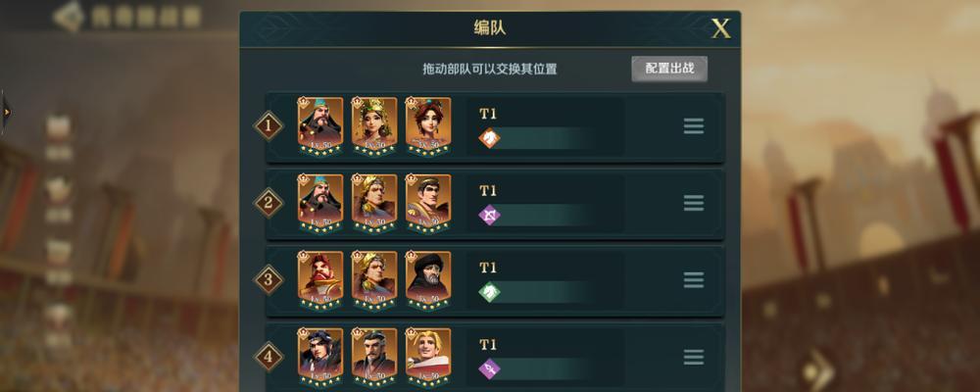Viewport: 980px width, 392px height.
Task: Select the red-haired woman hero in squad 1
Action: tap(428, 126)
